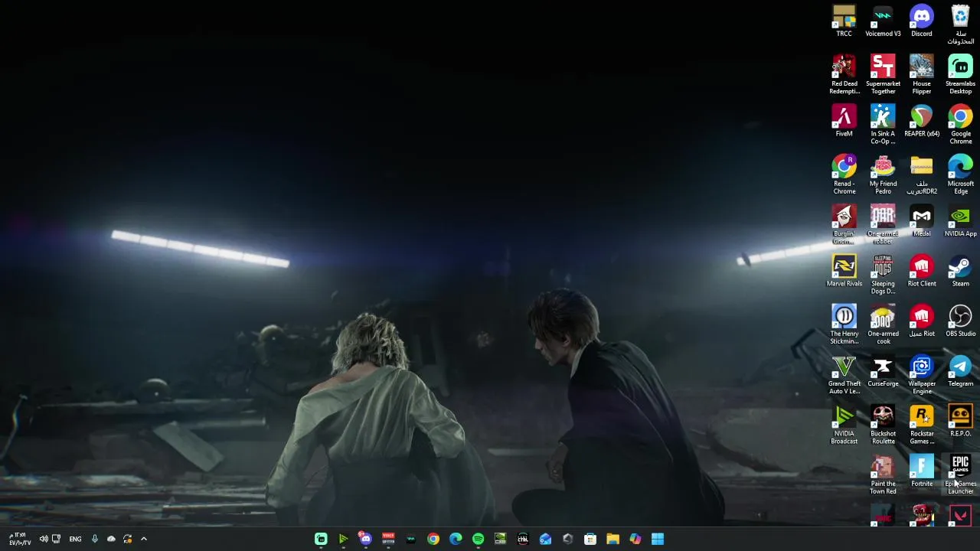Select Sleeping Dogs desktop icon
This screenshot has height=551, width=980.
(x=883, y=274)
